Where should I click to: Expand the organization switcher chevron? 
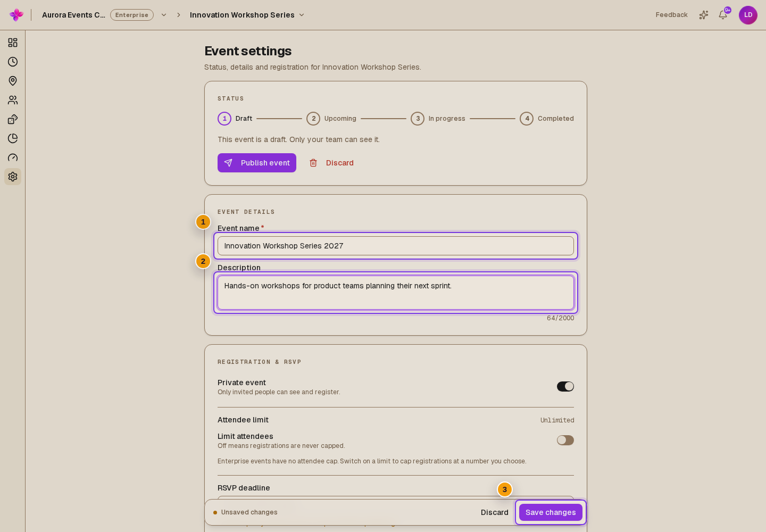(x=164, y=15)
